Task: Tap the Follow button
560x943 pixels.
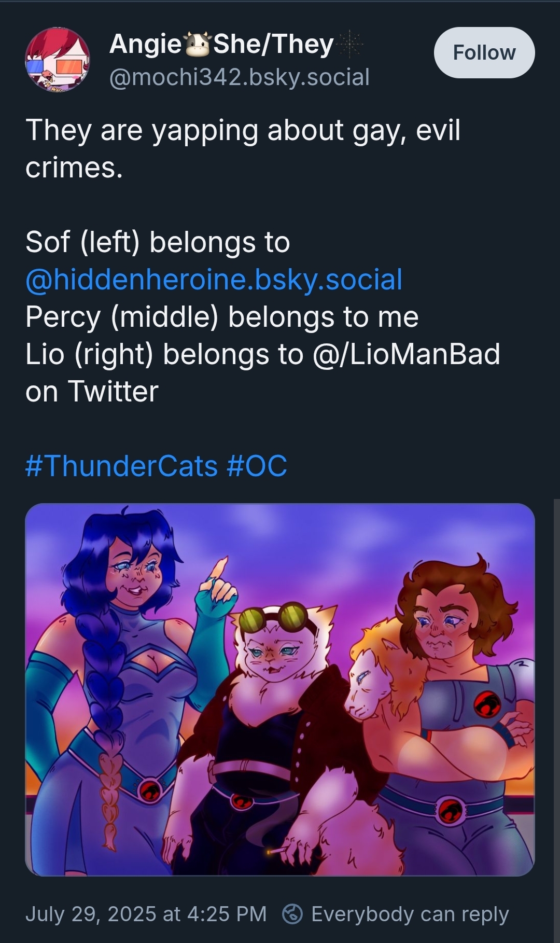Action: (484, 52)
